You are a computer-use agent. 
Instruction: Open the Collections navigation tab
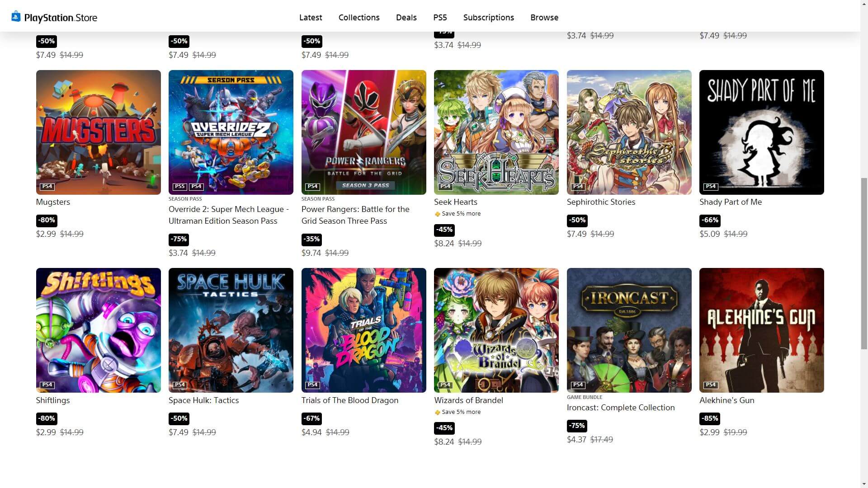[359, 18]
